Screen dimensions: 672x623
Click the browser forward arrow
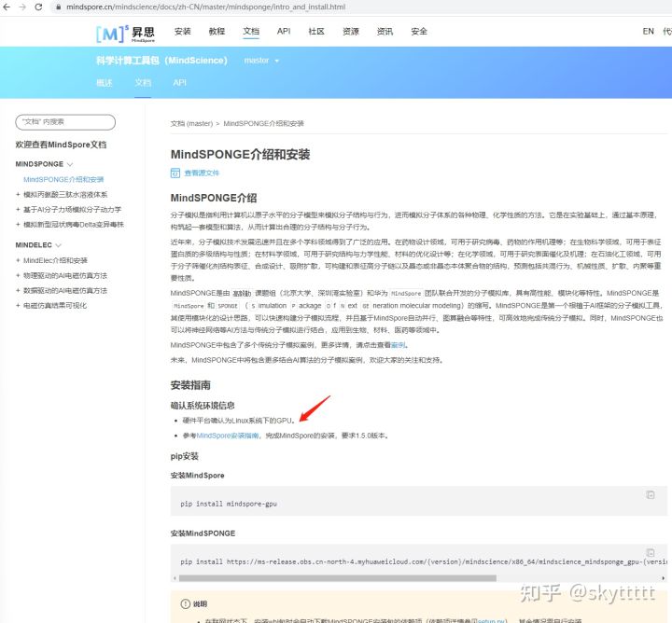pyautogui.click(x=22, y=7)
